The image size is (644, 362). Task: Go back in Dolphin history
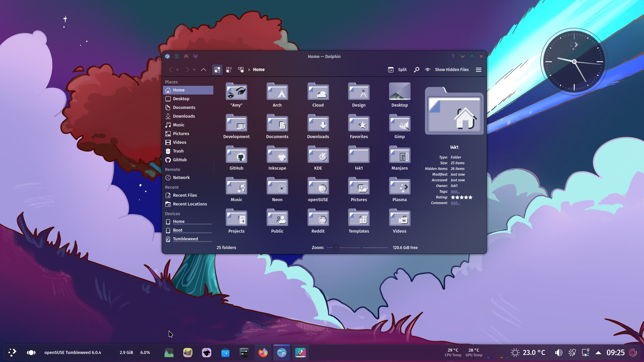coord(171,70)
